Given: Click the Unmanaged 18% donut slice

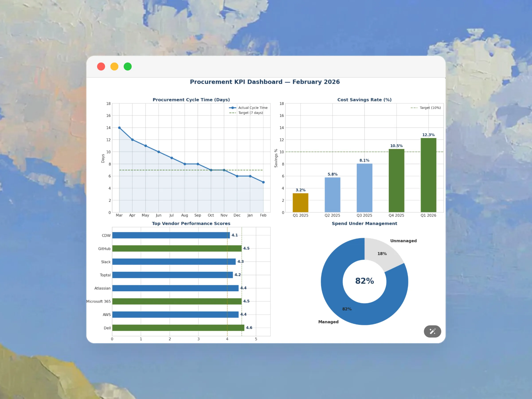Looking at the screenshot, I should pos(382,252).
